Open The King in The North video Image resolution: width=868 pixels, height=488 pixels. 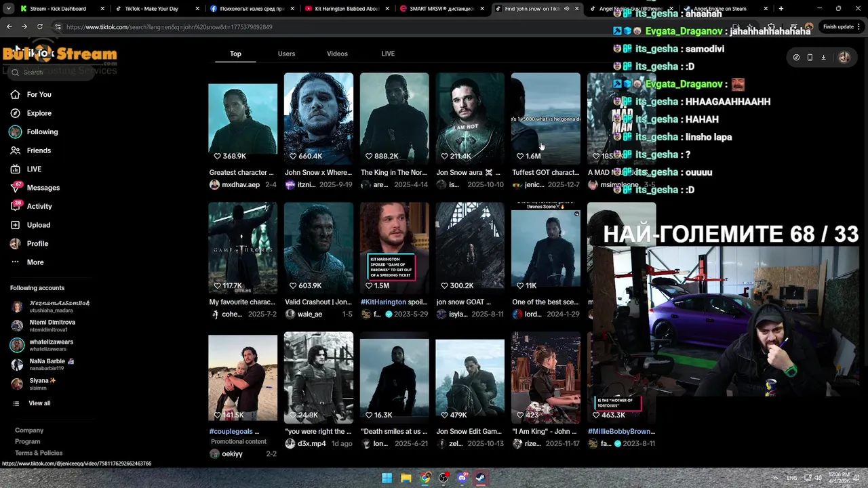(394, 119)
